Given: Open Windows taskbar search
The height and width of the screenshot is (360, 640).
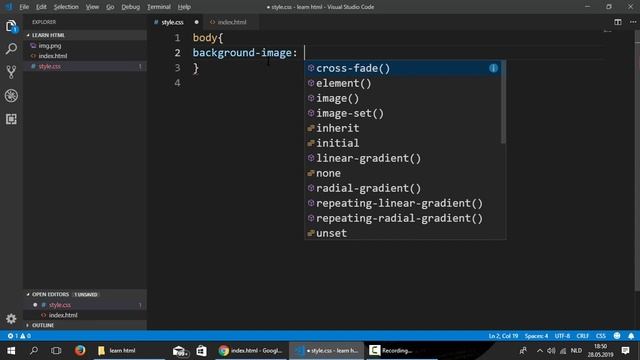Looking at the screenshot, I should (34, 351).
